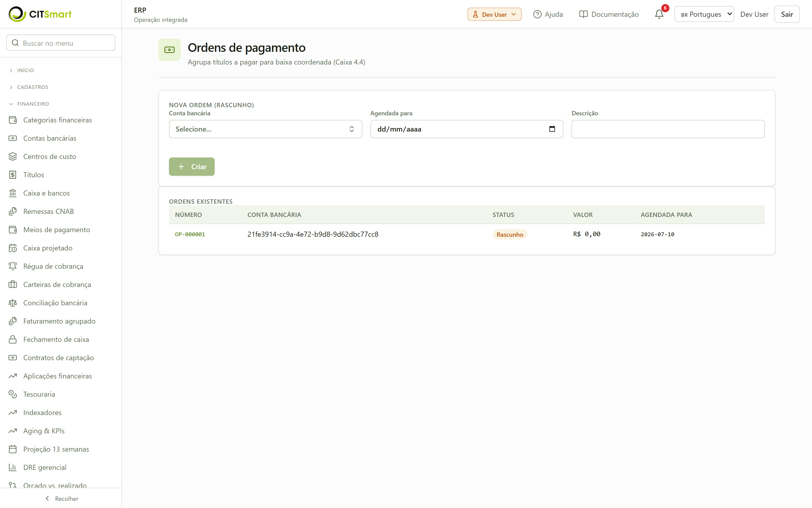Click the Carteiras de cobrança briefcase icon
The height and width of the screenshot is (508, 812).
pyautogui.click(x=13, y=284)
